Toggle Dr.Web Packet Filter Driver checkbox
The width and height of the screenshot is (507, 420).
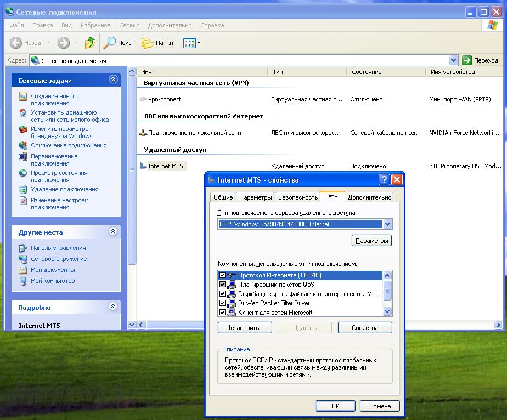[x=222, y=303]
